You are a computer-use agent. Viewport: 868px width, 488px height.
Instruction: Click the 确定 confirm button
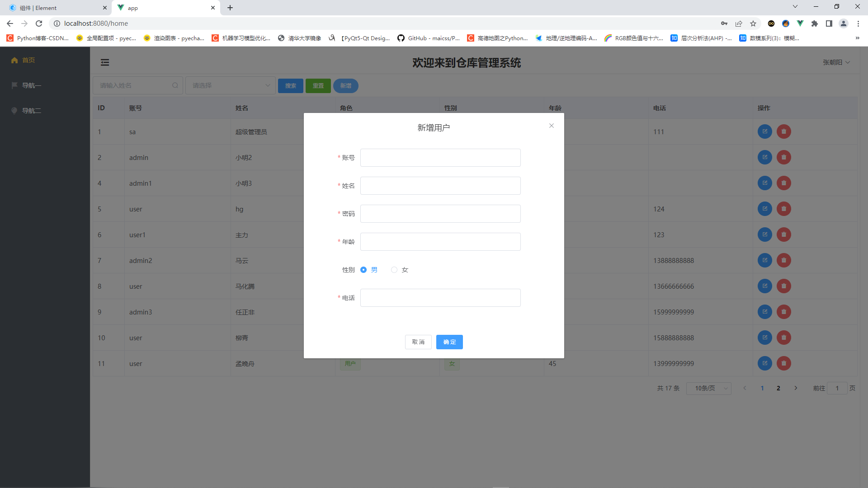click(x=449, y=342)
